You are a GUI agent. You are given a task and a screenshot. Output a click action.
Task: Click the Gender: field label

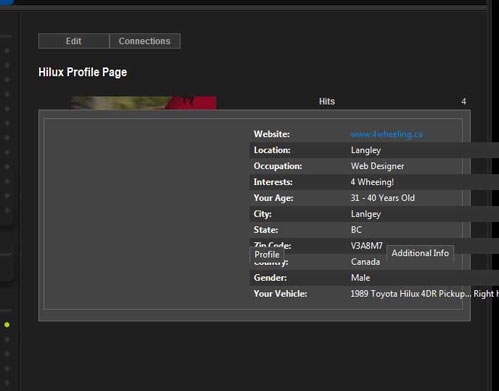point(270,278)
